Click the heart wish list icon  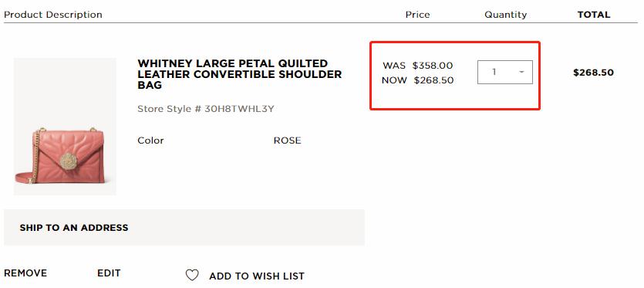[x=192, y=275]
